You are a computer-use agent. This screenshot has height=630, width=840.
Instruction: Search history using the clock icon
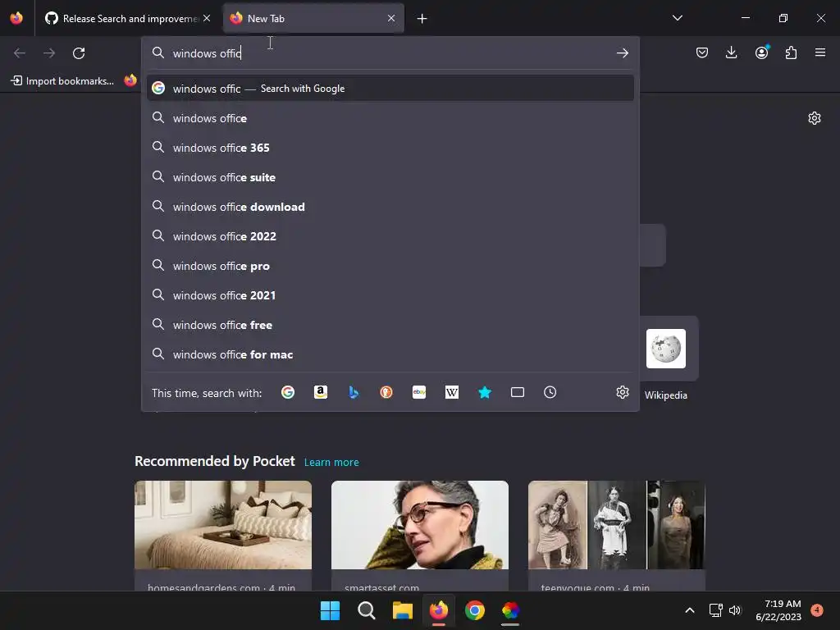tap(550, 393)
